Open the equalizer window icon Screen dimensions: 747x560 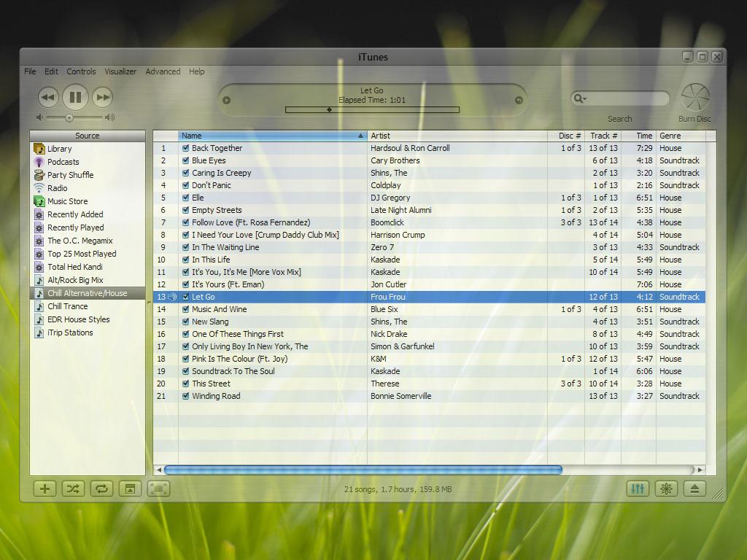[x=638, y=489]
